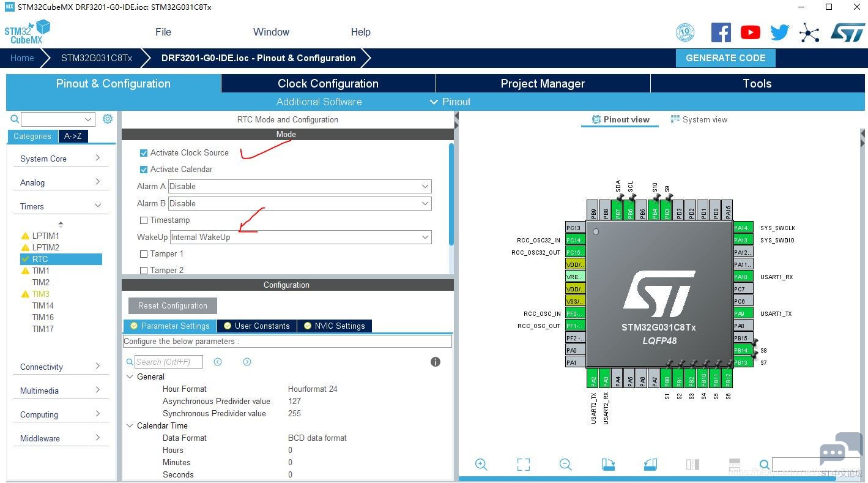
Task: Uncheck Activate Clock Source
Action: click(x=144, y=153)
